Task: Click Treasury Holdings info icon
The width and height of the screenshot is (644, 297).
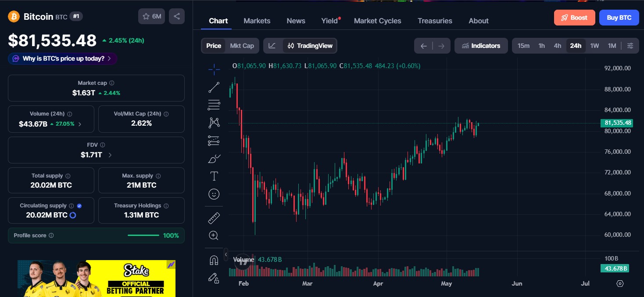Action: (166, 206)
